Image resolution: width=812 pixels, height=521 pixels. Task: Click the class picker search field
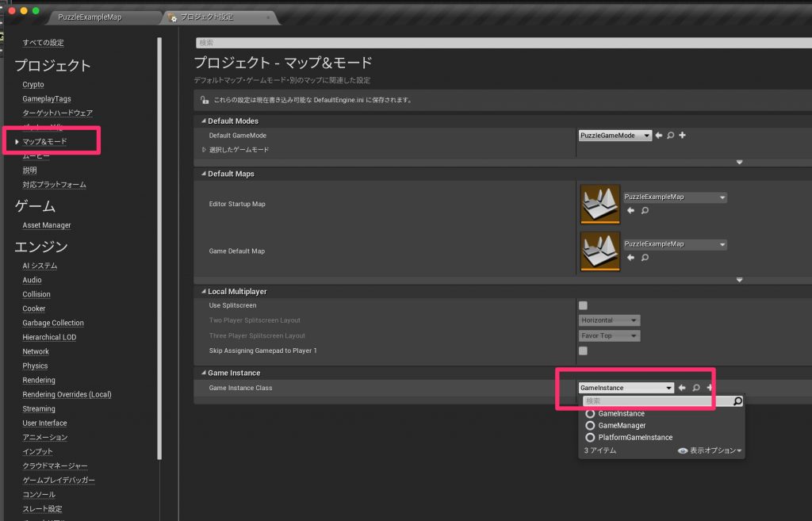coord(657,401)
